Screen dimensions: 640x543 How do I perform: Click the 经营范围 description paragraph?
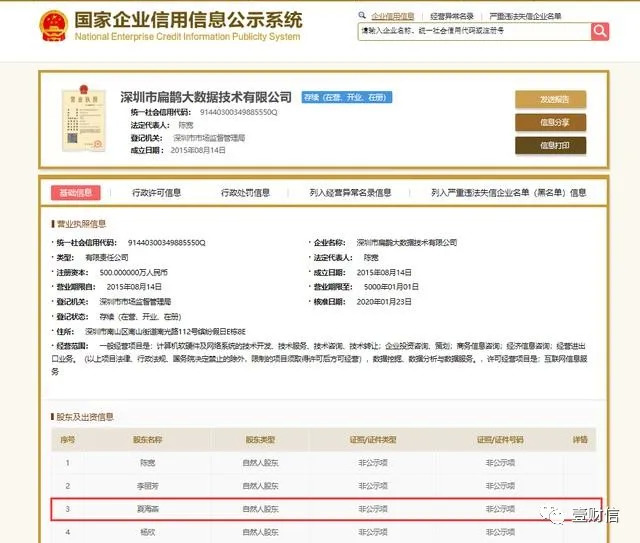coord(319,359)
